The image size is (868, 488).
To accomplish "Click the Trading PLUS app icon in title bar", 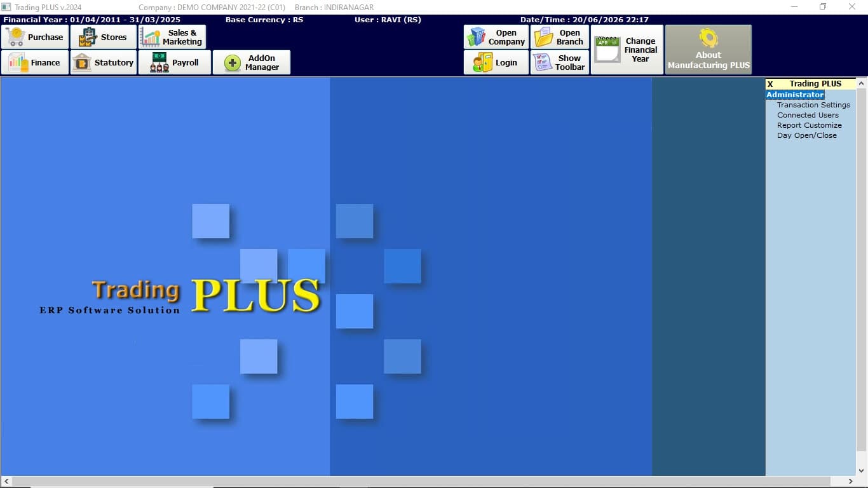I will click(x=6, y=7).
